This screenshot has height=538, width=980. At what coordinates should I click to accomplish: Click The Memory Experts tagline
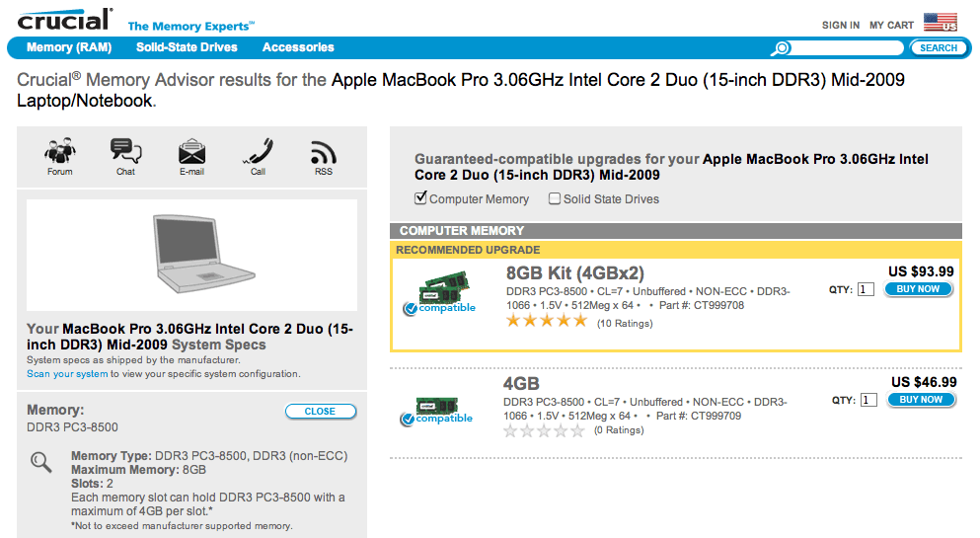(x=191, y=27)
